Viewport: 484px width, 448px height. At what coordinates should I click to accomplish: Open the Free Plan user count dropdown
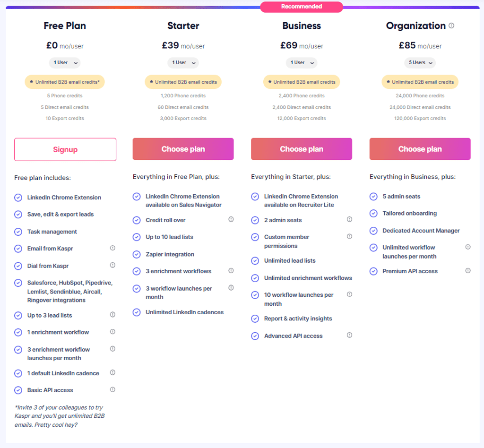[x=65, y=62]
